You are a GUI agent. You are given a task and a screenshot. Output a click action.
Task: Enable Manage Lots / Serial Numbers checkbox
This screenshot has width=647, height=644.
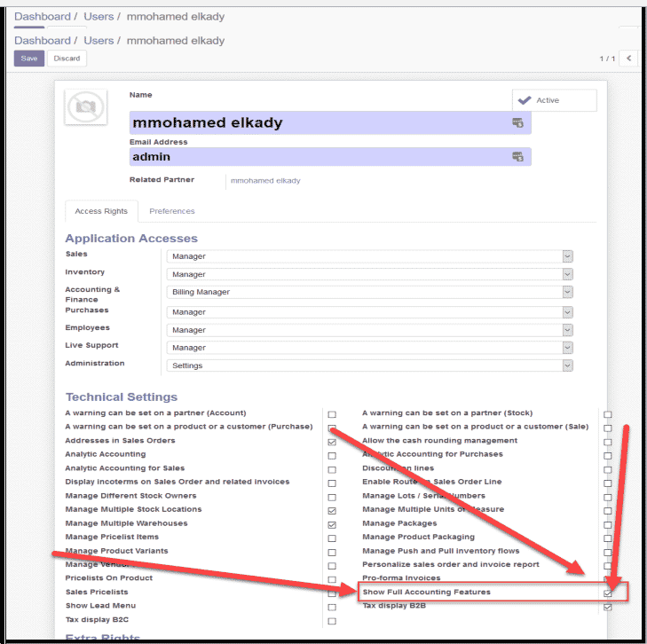[x=607, y=498]
